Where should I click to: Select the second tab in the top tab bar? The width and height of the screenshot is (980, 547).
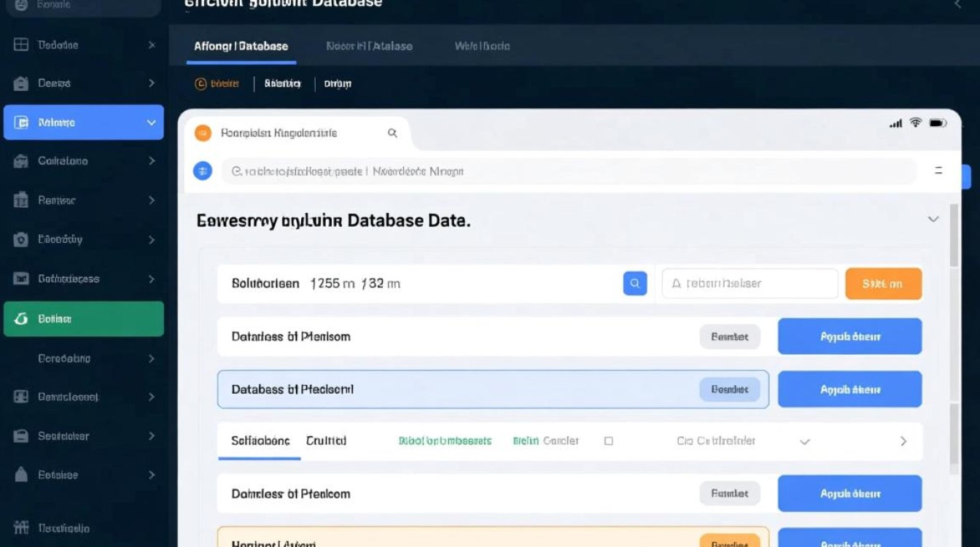369,46
